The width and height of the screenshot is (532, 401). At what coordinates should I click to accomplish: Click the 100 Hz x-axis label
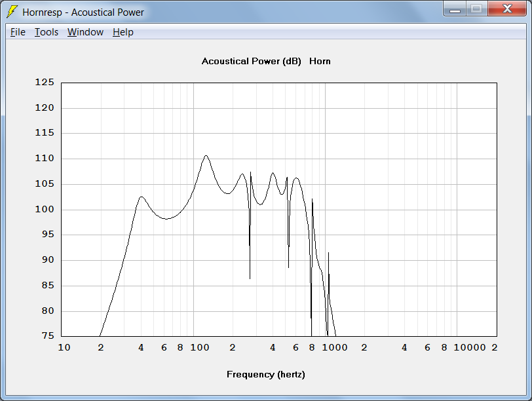(199, 347)
